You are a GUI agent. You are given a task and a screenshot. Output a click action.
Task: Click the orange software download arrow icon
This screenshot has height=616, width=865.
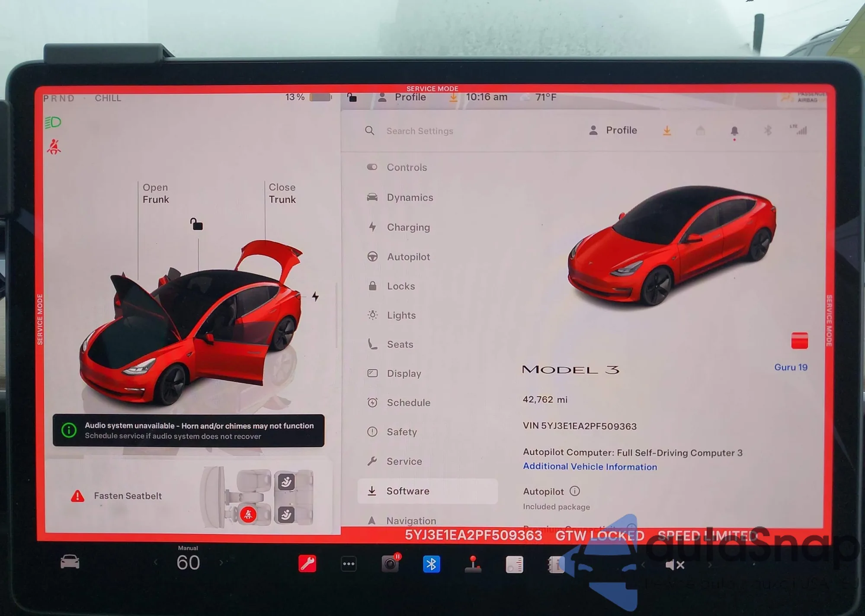click(x=667, y=131)
